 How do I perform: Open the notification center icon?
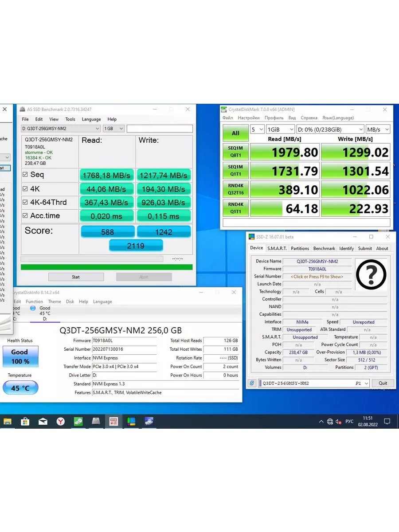tap(387, 422)
